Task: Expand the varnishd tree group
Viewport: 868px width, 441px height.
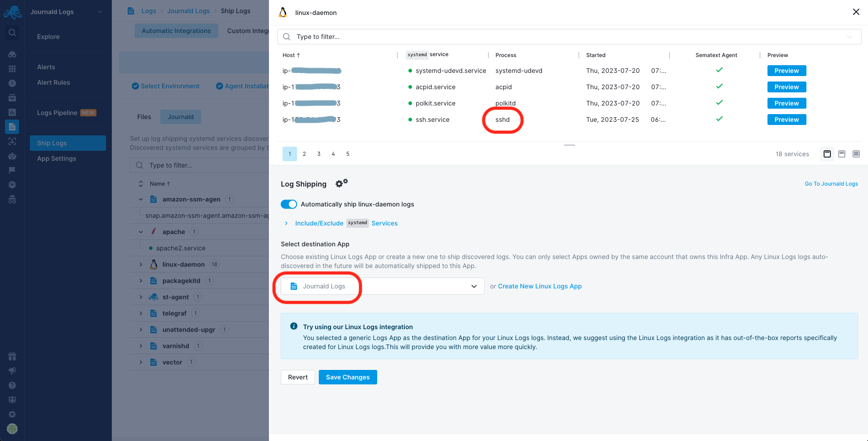Action: coord(141,346)
